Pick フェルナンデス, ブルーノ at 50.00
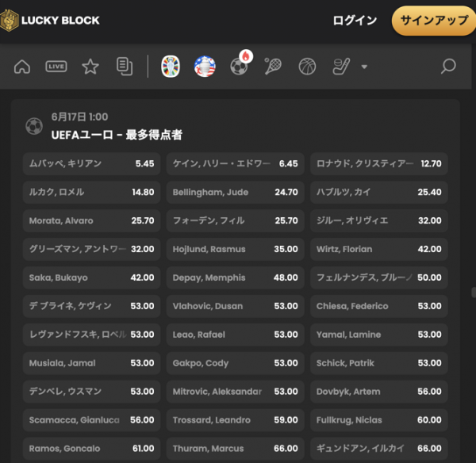Screen dimensions: 476x463 379,277
